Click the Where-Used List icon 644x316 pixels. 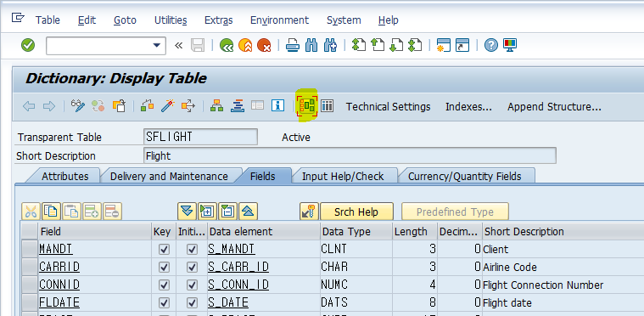188,106
